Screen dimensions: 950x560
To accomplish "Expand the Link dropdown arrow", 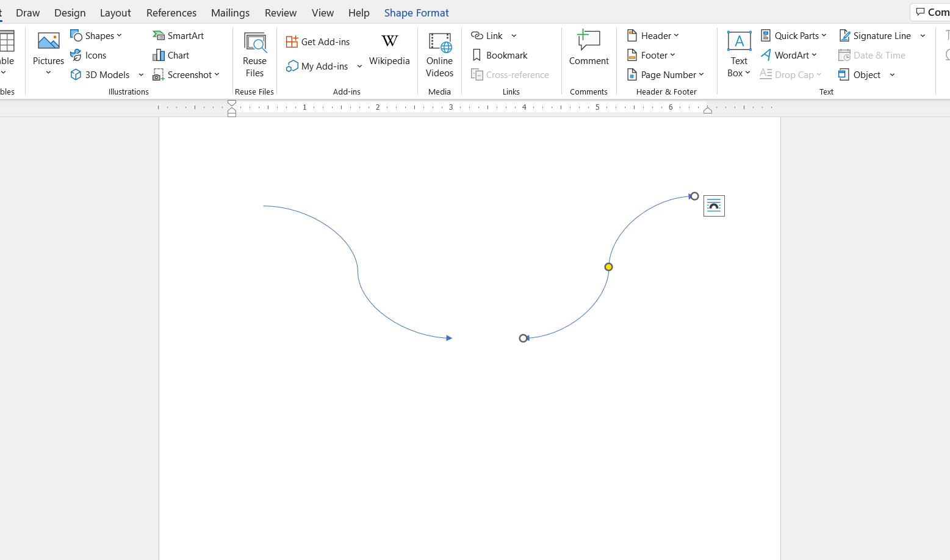I will coord(514,35).
